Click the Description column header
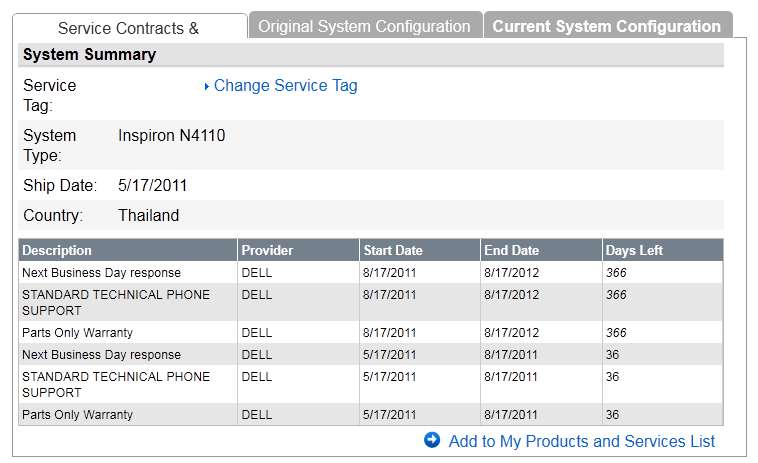The width and height of the screenshot is (758, 463). point(57,250)
